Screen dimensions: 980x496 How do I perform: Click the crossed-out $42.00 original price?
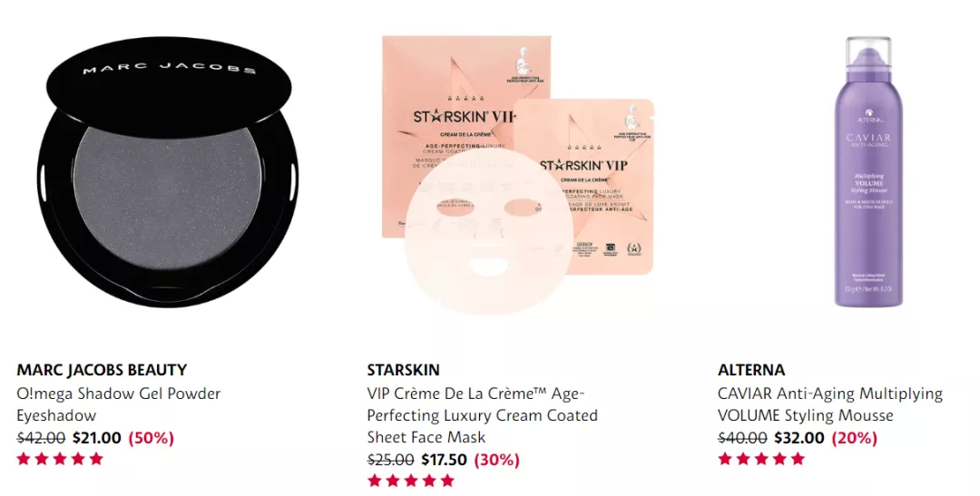(x=41, y=438)
